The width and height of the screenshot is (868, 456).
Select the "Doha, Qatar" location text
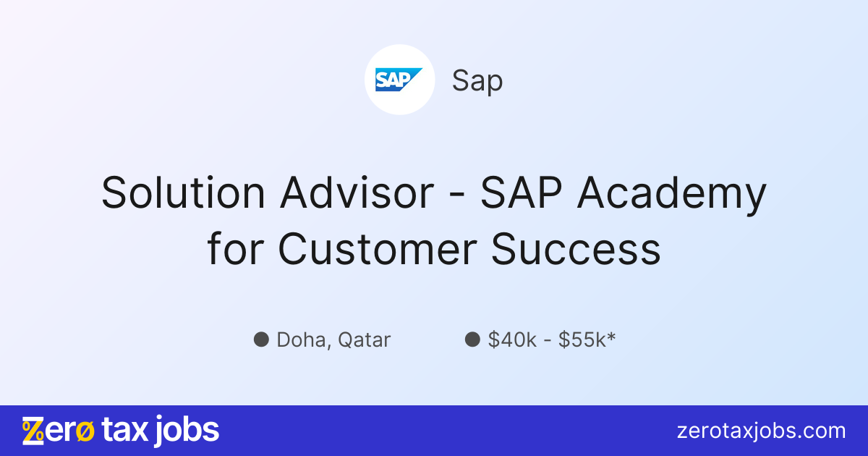(333, 339)
